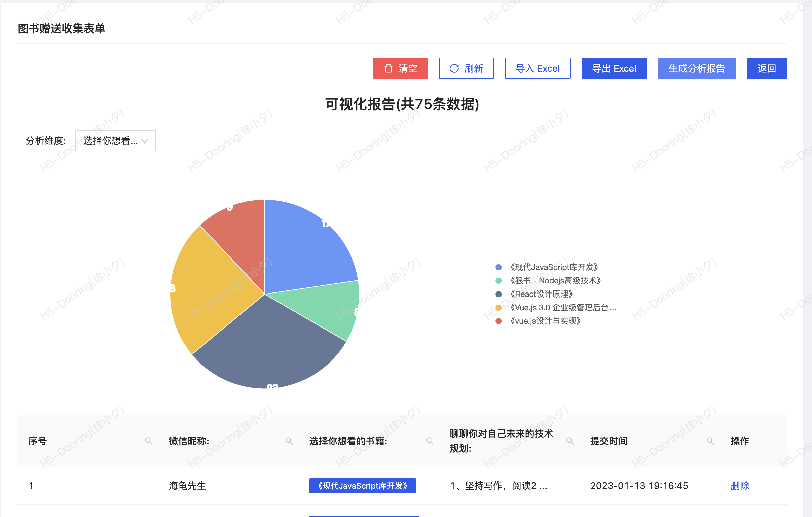
Task: Click the name 海龟先生 in row 1
Action: click(x=187, y=486)
